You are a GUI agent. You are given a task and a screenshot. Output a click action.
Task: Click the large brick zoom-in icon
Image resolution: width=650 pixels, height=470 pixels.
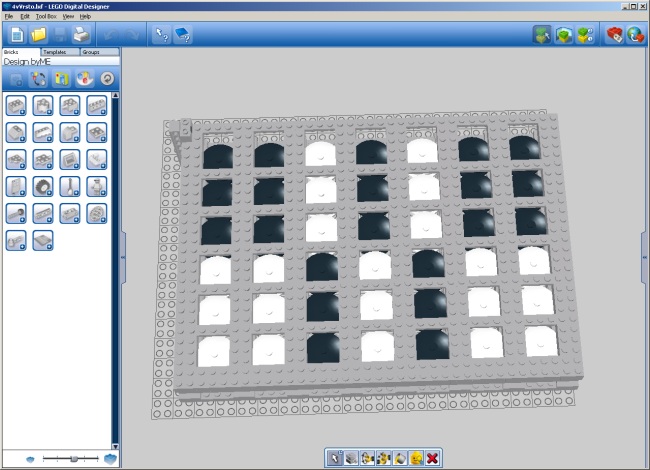click(x=110, y=459)
